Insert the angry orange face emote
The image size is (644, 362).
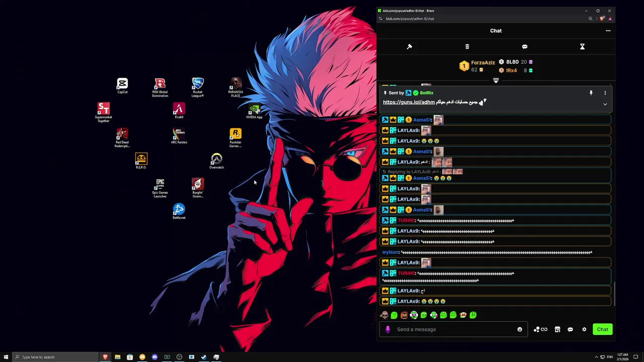pyautogui.click(x=404, y=315)
